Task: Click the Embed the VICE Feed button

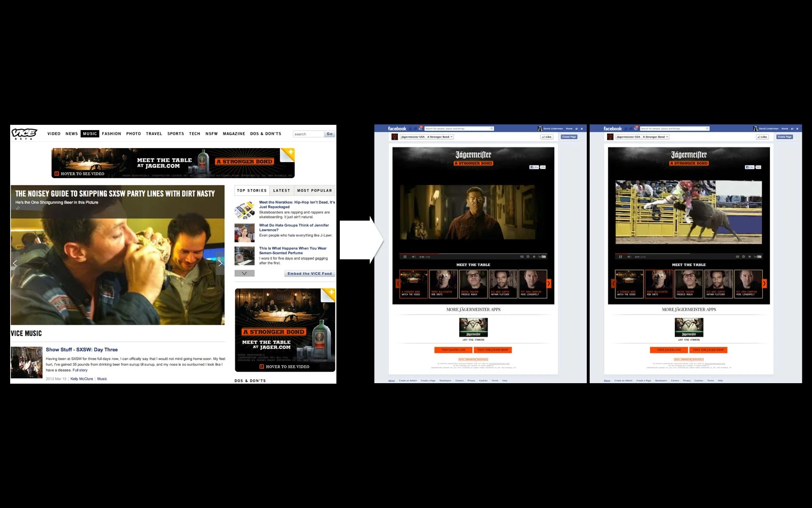Action: coord(310,274)
